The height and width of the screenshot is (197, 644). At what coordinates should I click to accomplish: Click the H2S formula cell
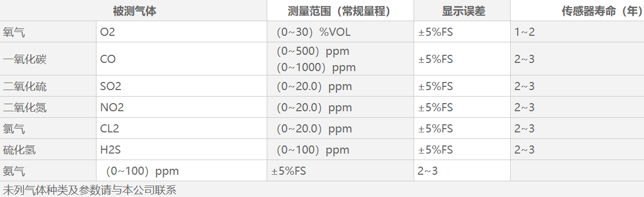[x=182, y=149]
